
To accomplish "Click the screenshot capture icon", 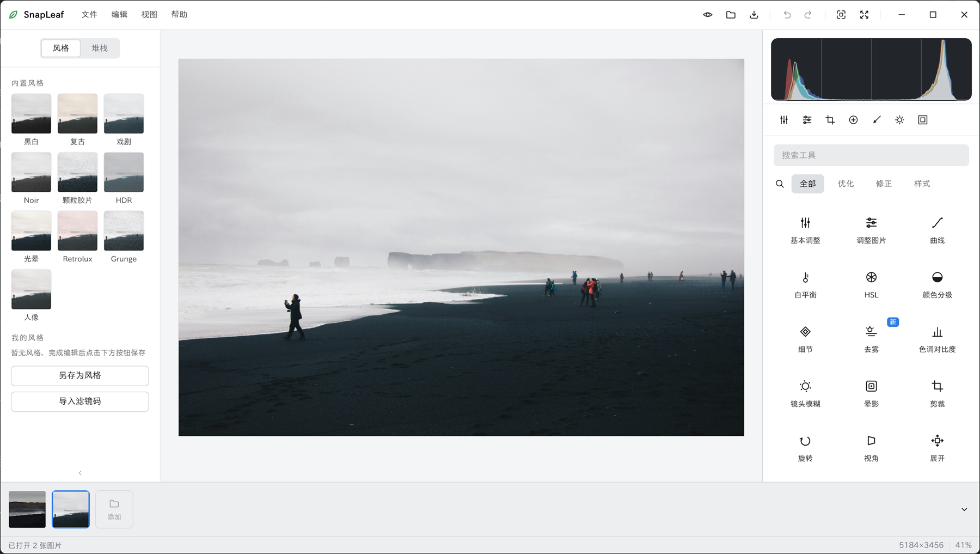I will click(841, 15).
